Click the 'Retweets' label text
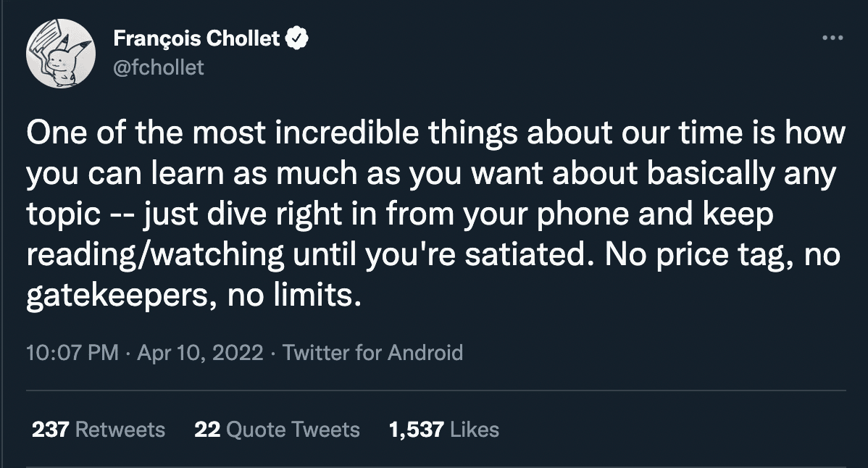 pyautogui.click(x=120, y=430)
